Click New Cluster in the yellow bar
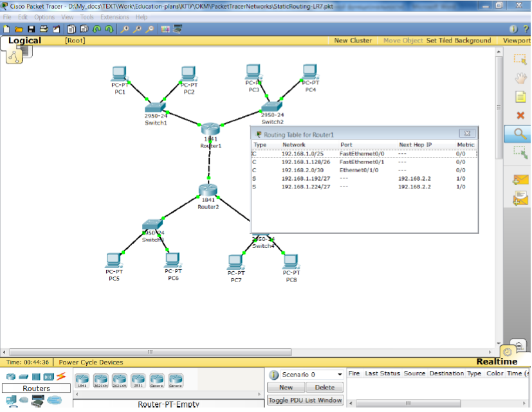This screenshot has height=412, width=532. click(x=353, y=40)
